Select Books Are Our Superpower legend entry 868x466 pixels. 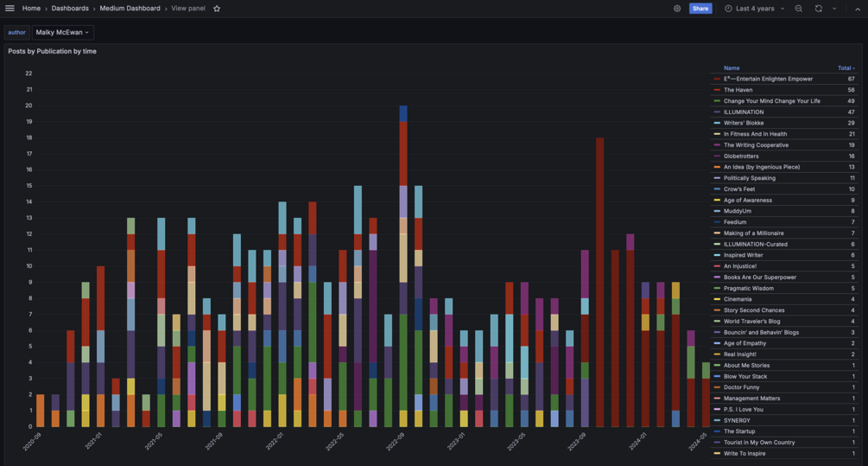pyautogui.click(x=759, y=277)
